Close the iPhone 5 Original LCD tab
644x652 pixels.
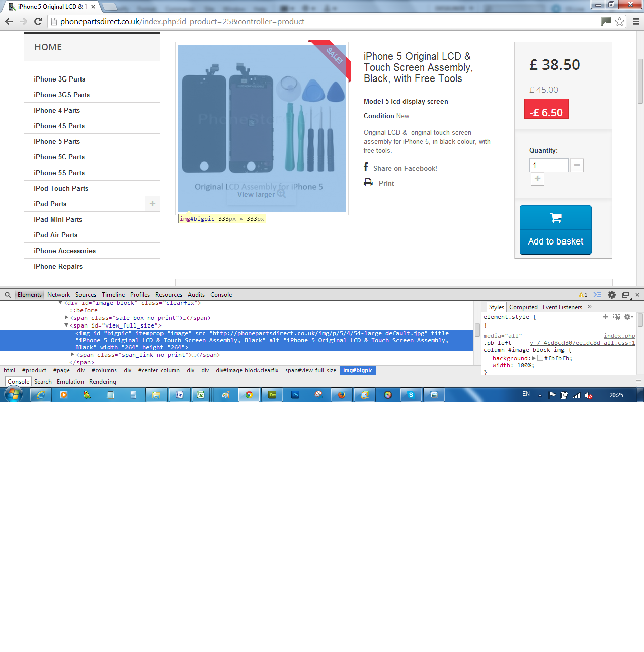point(93,7)
